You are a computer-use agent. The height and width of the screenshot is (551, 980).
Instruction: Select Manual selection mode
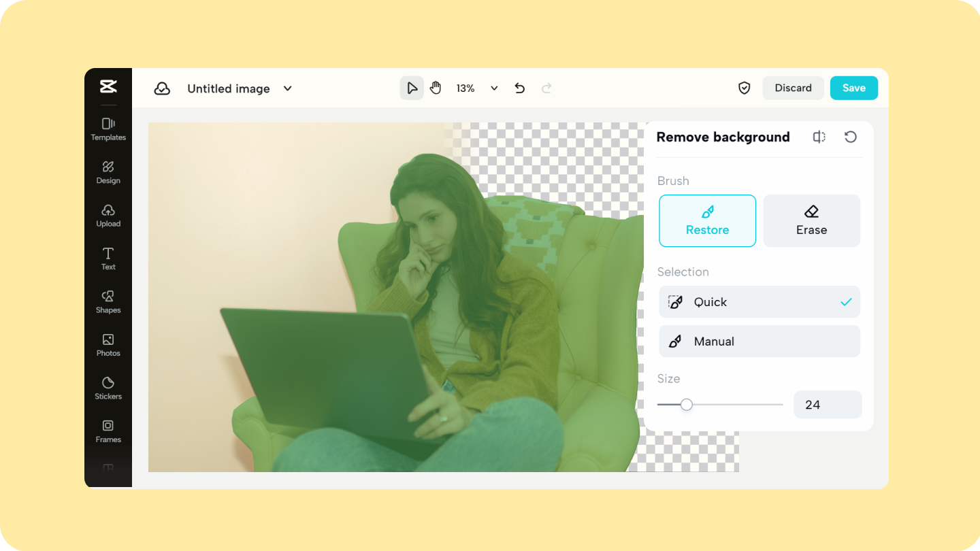(x=759, y=341)
